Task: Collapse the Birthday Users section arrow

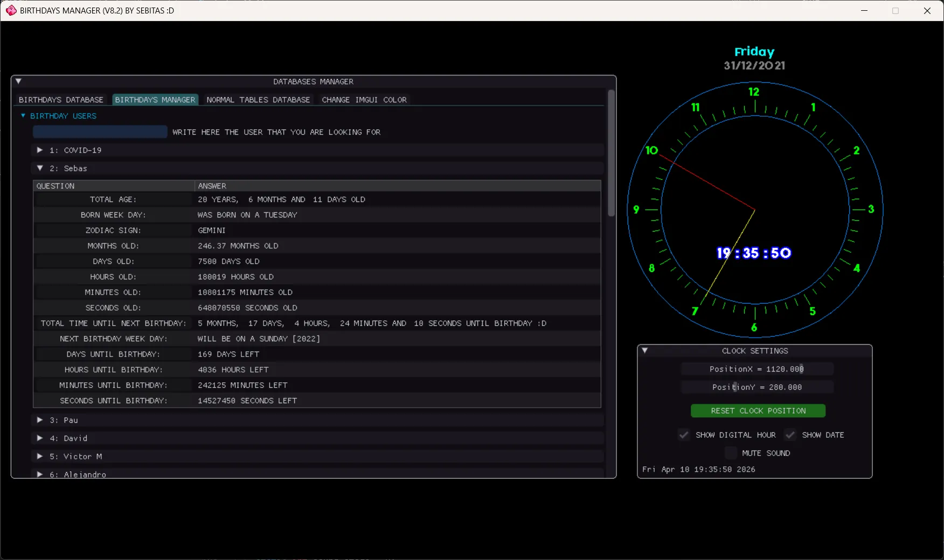Action: [x=23, y=116]
